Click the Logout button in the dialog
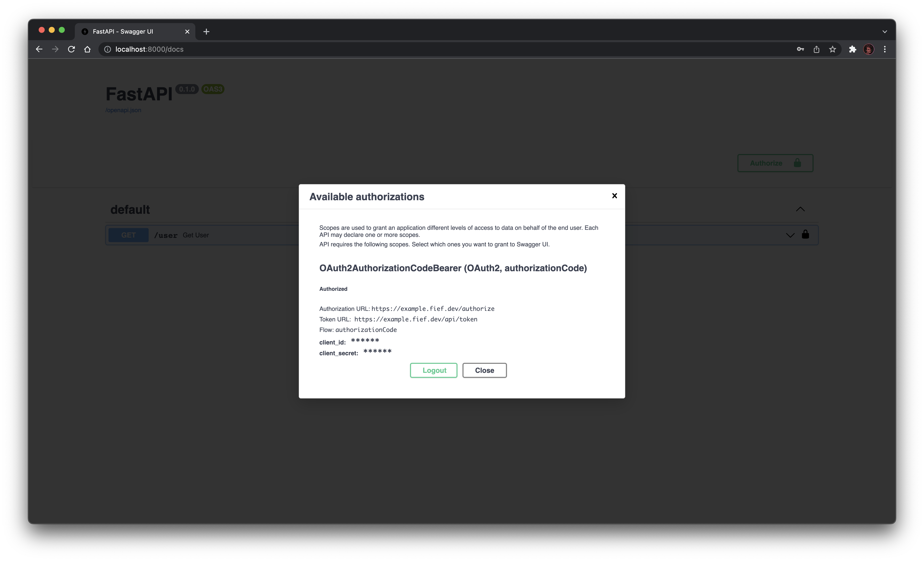Image resolution: width=924 pixels, height=561 pixels. [x=433, y=370]
